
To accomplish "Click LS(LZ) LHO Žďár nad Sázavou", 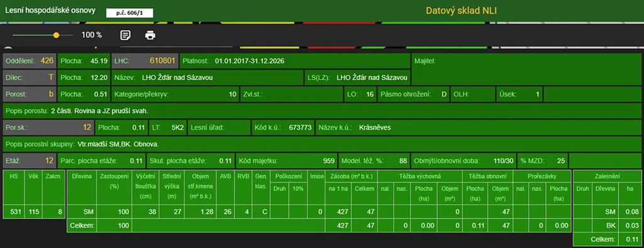I will pos(357,77).
